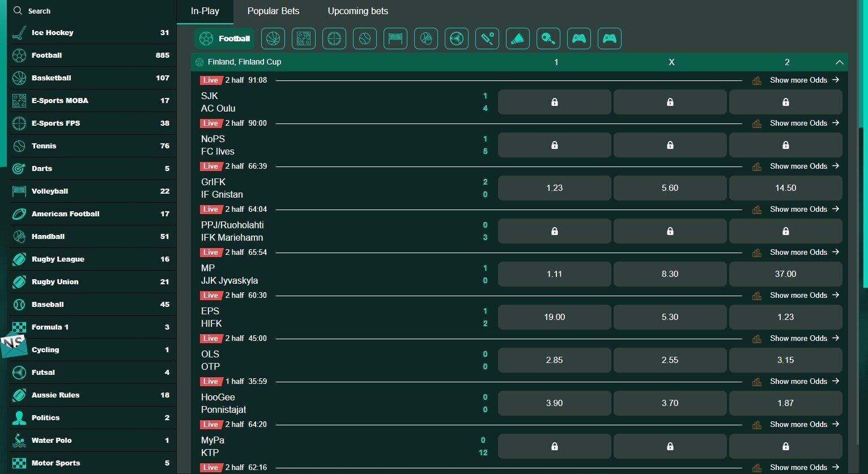Viewport: 868px width, 474px height.
Task: Select the Futsal ball icon in top sports row
Action: (x=457, y=39)
